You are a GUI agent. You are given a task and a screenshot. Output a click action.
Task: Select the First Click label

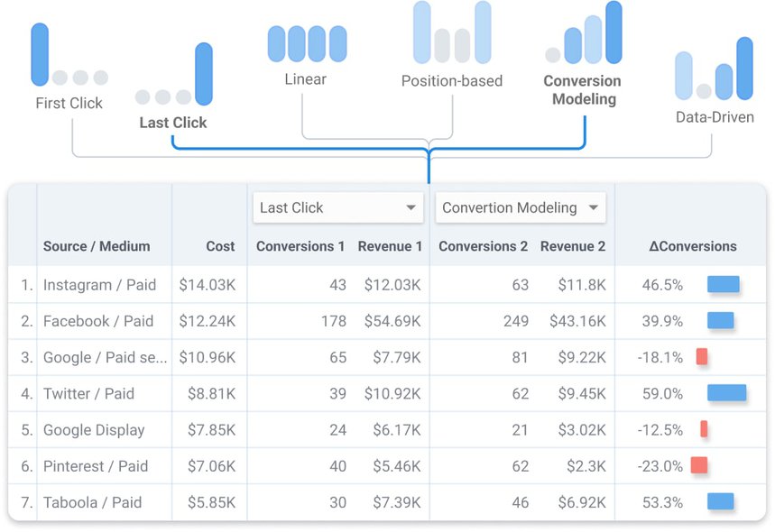pyautogui.click(x=69, y=103)
